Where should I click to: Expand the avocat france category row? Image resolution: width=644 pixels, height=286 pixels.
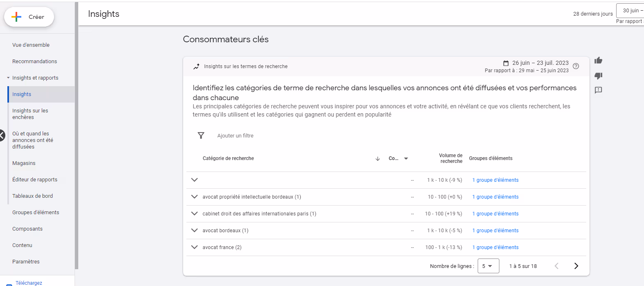coord(195,247)
